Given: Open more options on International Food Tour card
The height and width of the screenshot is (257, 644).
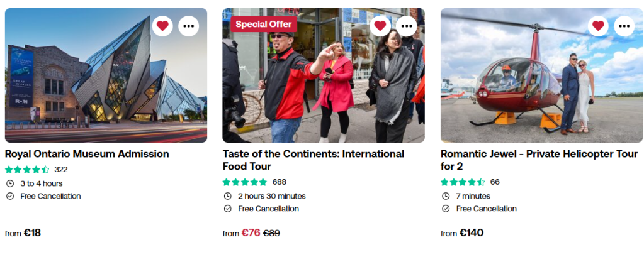Looking at the screenshot, I should coord(407,26).
